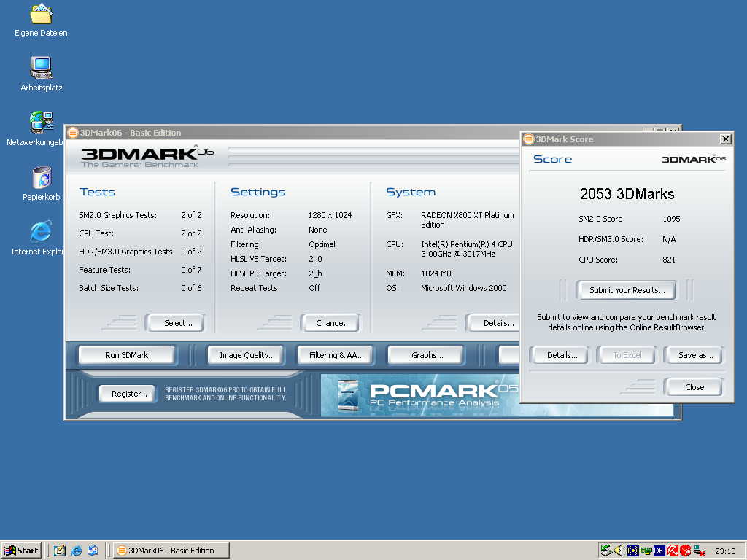
Task: Open Details... in the Score dialog
Action: (x=560, y=355)
